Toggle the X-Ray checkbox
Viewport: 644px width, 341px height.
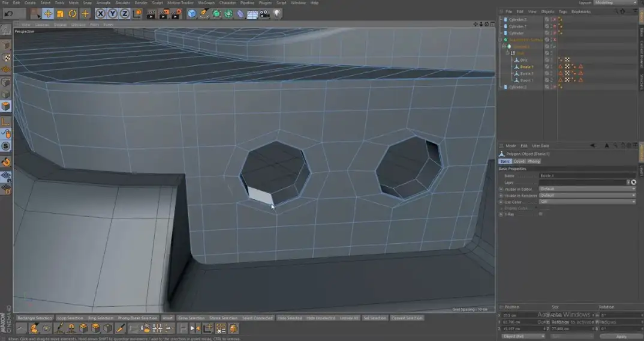click(x=540, y=214)
